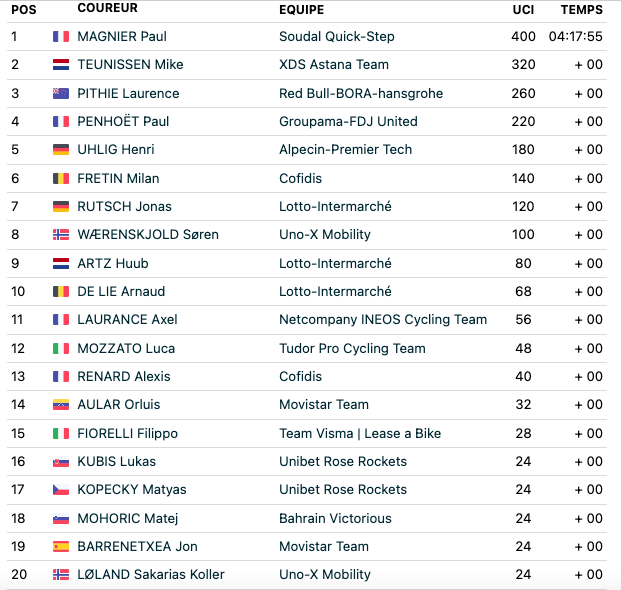Viewport: 621px width, 590px height.
Task: Click the Slovenian flag beside MOHORIC Matej
Action: (x=61, y=518)
